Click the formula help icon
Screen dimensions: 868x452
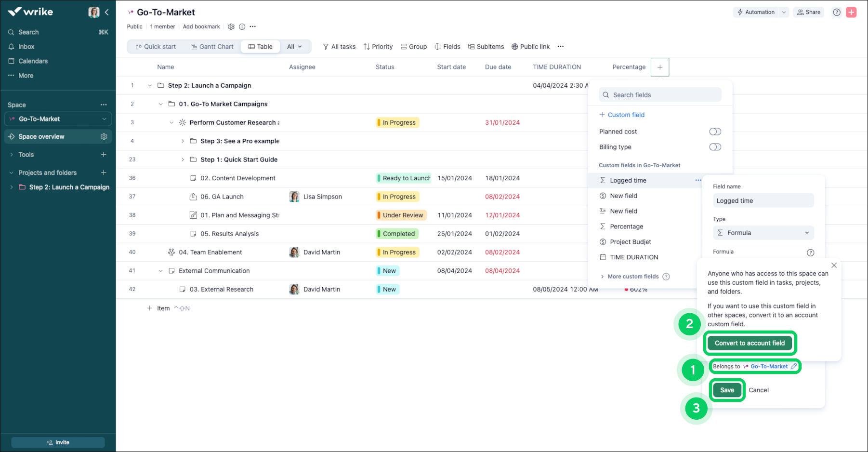click(x=810, y=253)
